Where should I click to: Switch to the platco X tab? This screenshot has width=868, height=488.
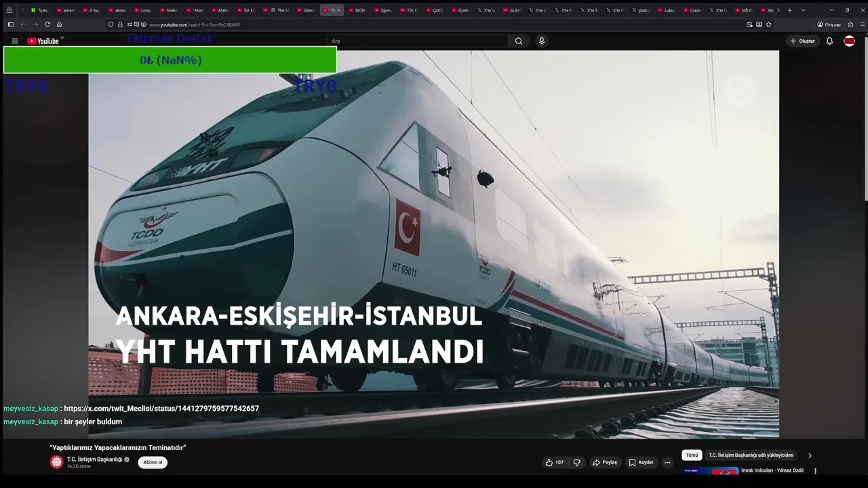coord(641,10)
